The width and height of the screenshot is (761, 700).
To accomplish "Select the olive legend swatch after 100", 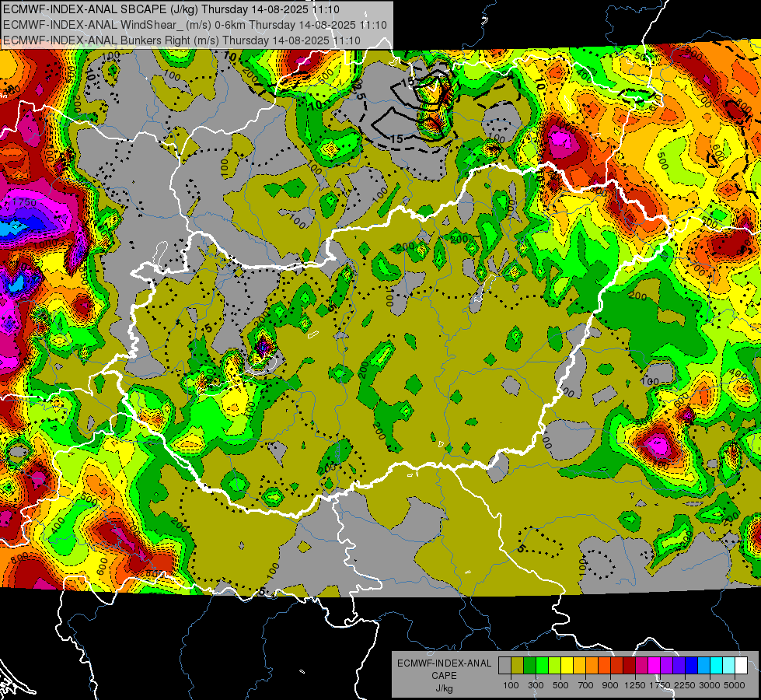I will [x=517, y=666].
